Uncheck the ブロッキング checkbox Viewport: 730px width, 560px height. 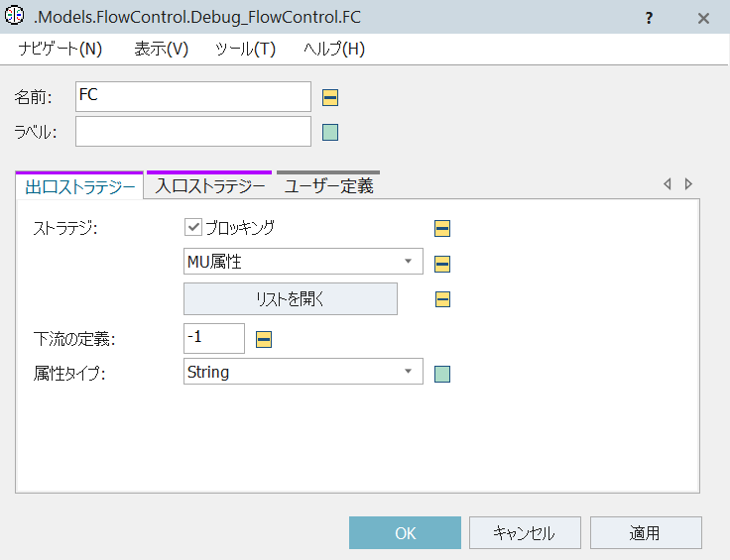[192, 227]
